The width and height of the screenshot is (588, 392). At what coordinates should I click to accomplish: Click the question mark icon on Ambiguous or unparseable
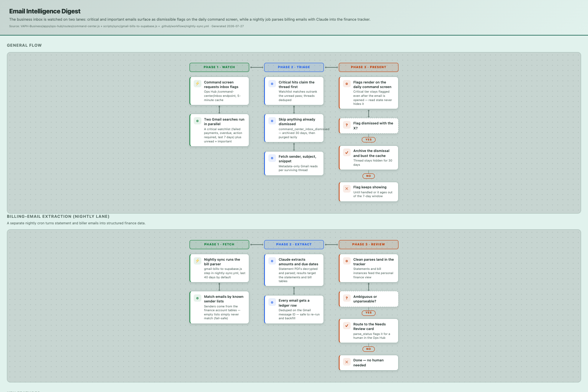pyautogui.click(x=347, y=298)
